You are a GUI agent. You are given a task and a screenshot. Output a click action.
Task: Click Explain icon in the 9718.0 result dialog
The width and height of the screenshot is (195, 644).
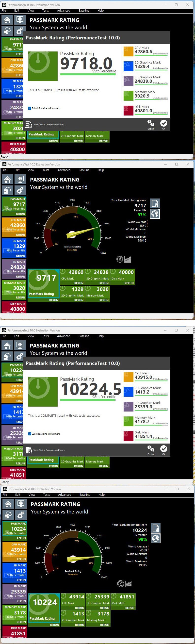tap(151, 124)
